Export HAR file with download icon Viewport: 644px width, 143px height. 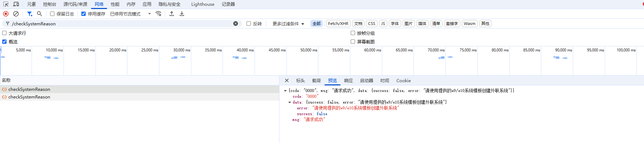coord(182,14)
